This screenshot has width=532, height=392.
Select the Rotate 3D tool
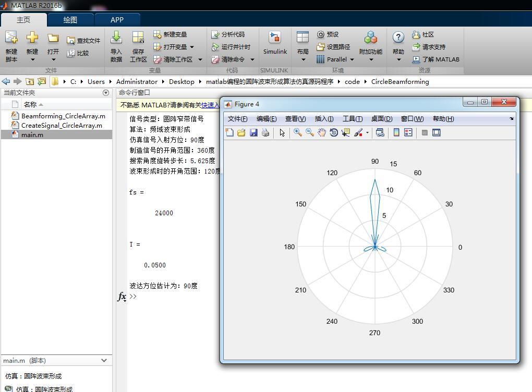[334, 132]
